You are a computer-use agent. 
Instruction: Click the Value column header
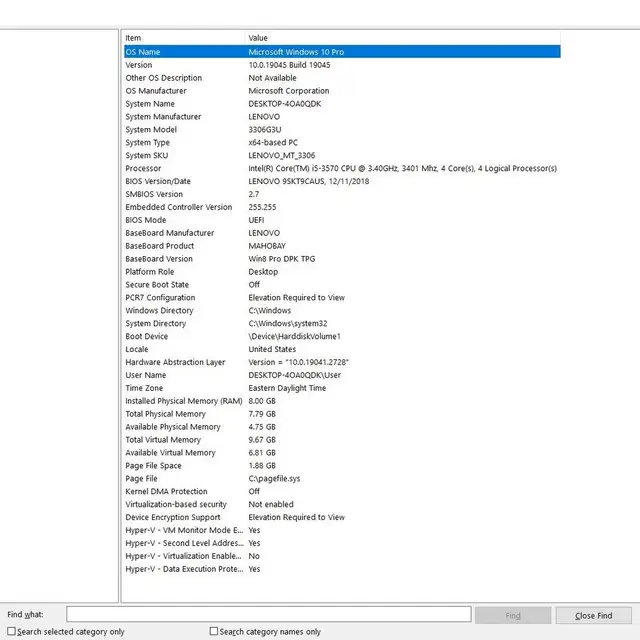click(x=402, y=38)
